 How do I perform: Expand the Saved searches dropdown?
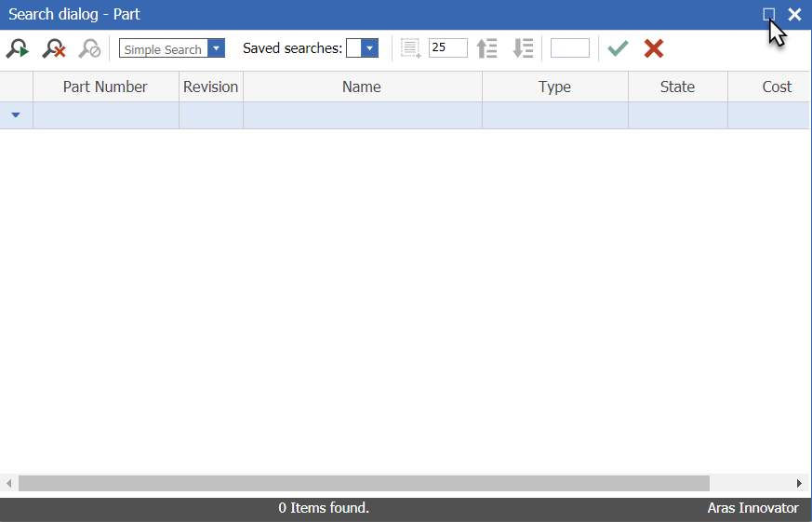(369, 48)
